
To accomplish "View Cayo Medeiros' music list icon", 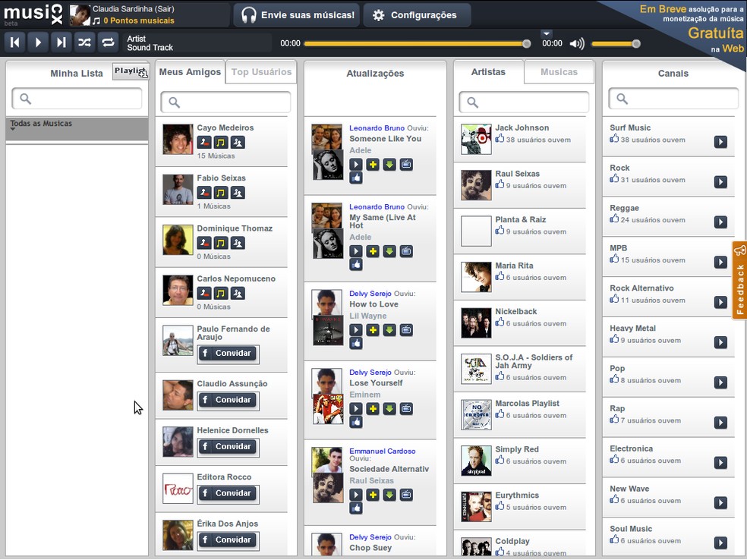I will 221,142.
